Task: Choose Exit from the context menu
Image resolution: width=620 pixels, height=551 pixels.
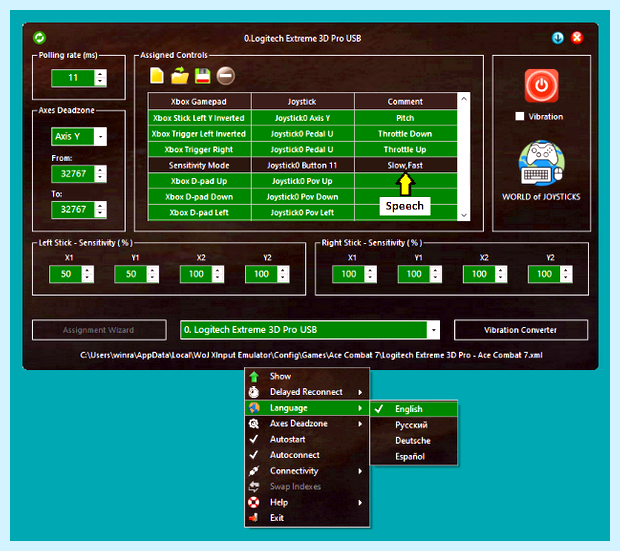Action: click(x=307, y=518)
